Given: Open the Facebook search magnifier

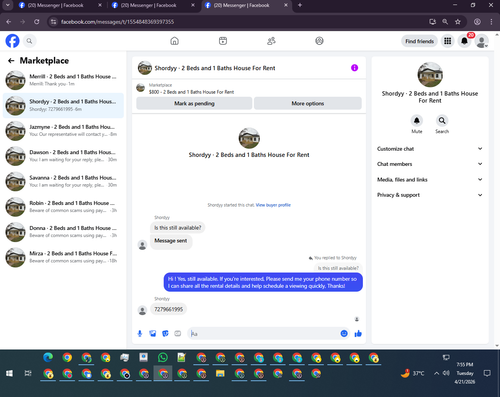Looking at the screenshot, I should click(x=29, y=41).
